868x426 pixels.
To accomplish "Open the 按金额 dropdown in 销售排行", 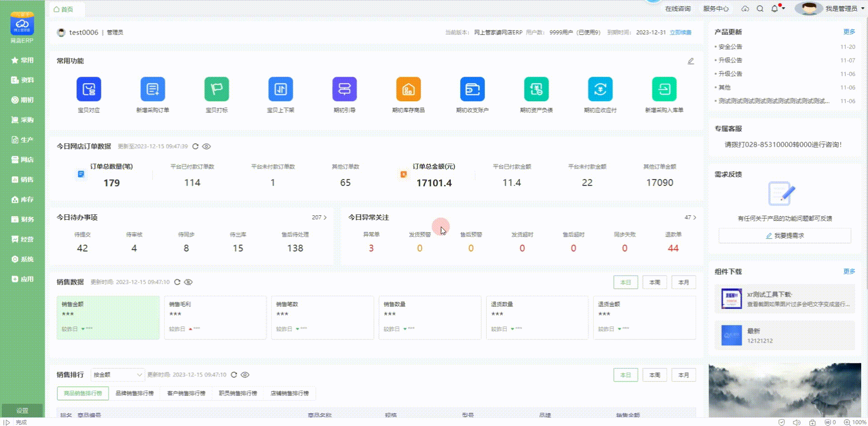I will pyautogui.click(x=117, y=375).
